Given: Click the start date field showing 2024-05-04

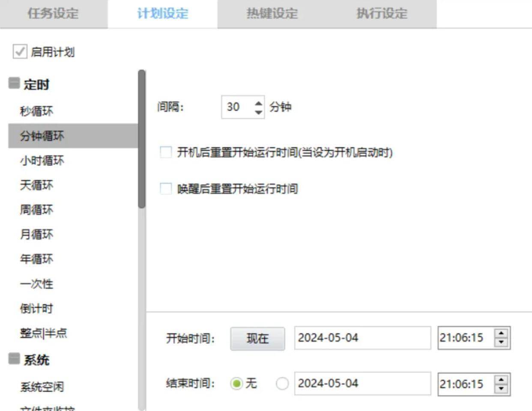Looking at the screenshot, I should coord(362,338).
